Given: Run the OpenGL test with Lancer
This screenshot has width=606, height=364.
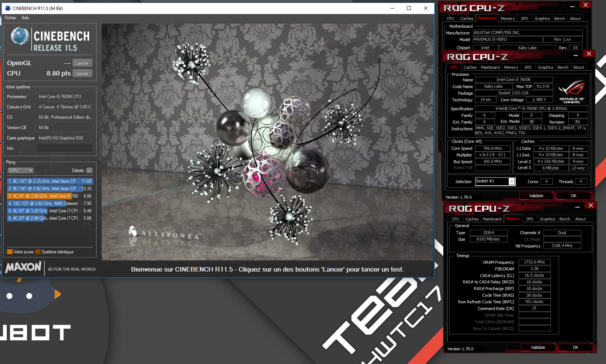Looking at the screenshot, I should point(82,63).
